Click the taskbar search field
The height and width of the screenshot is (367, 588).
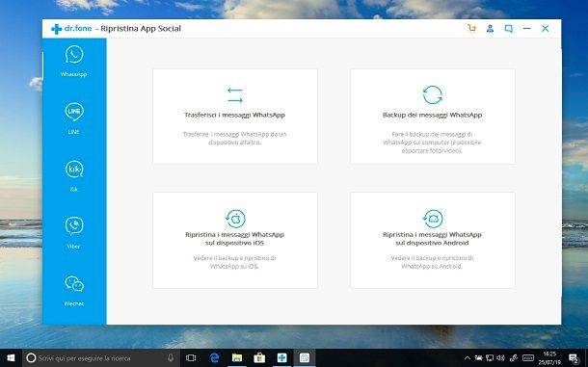101,358
